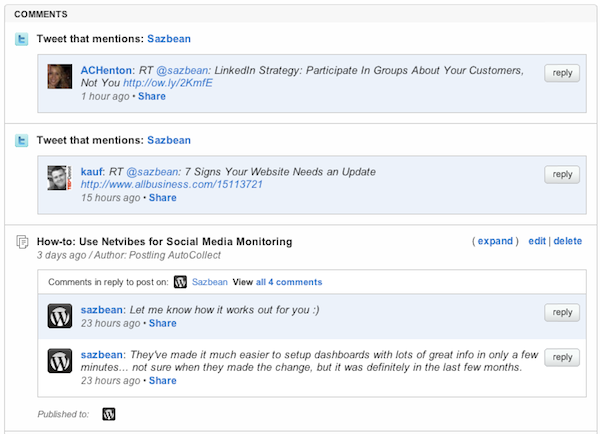The height and width of the screenshot is (434, 600).
Task: Click WordPress avatar beside 'Let me know' comment
Action: [59, 316]
